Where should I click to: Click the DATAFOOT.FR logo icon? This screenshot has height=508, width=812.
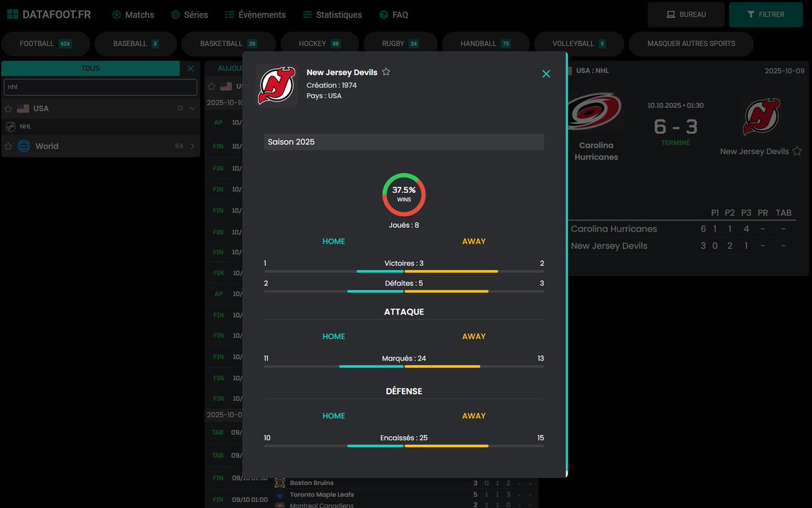pyautogui.click(x=12, y=14)
